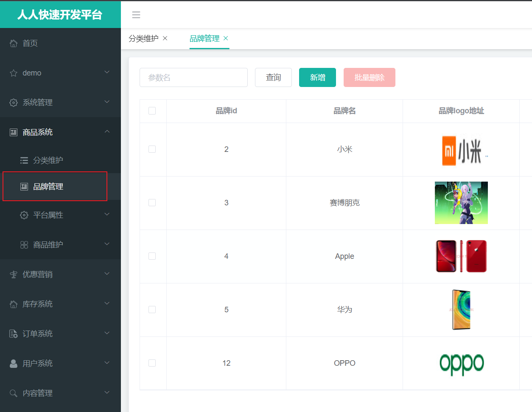Click the user icon beside 用户系统

point(14,364)
